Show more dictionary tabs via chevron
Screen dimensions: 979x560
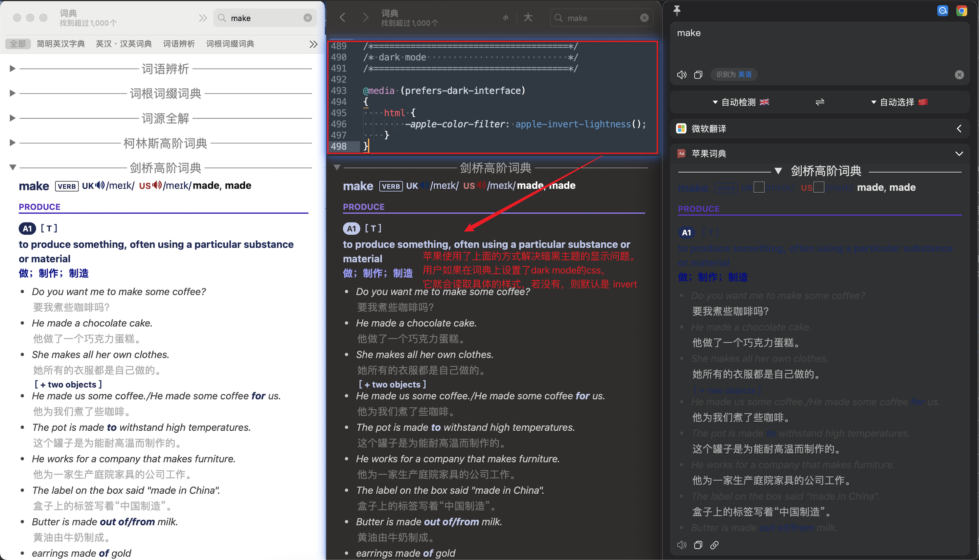(314, 44)
